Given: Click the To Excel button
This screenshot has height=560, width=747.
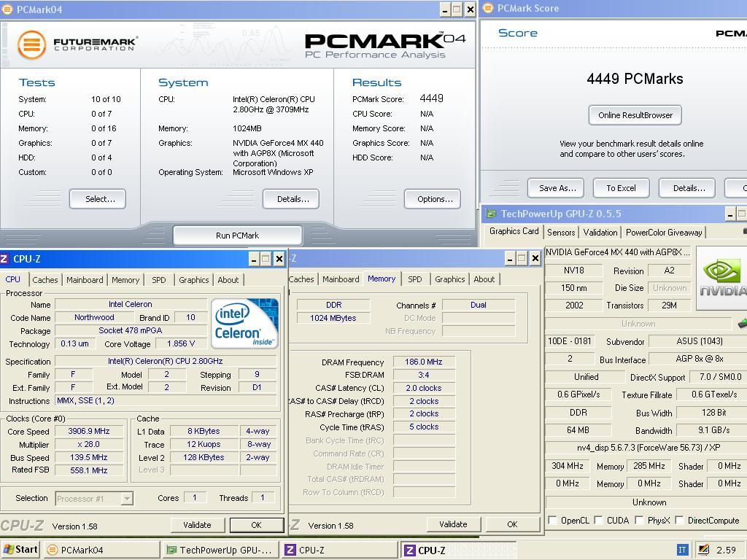Looking at the screenshot, I should (x=622, y=188).
